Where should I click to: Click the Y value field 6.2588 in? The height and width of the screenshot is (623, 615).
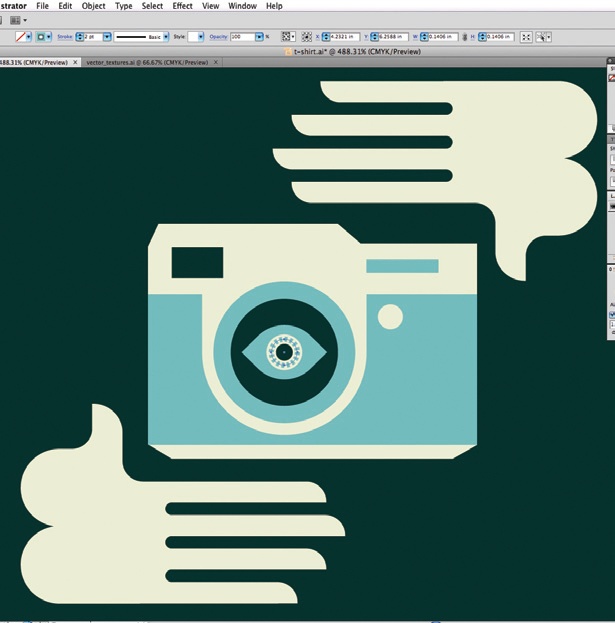click(x=393, y=37)
